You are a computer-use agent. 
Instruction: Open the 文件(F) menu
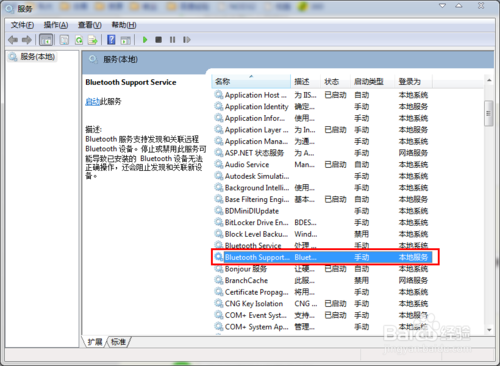(x=22, y=25)
